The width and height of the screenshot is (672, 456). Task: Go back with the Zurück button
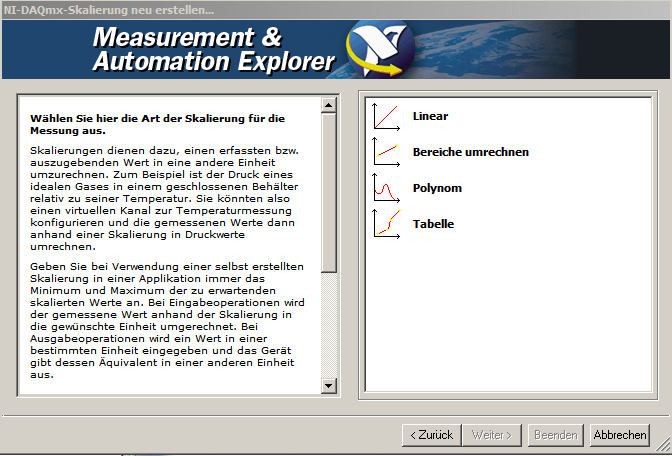point(432,435)
